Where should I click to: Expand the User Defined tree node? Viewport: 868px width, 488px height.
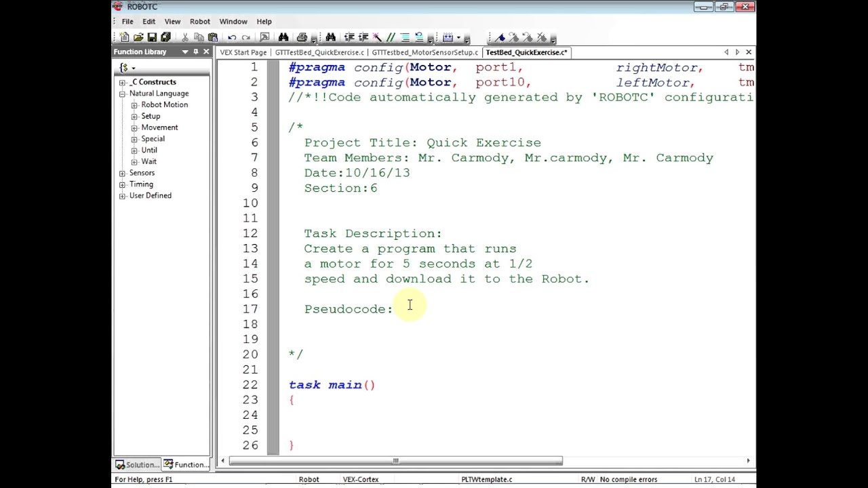click(x=123, y=196)
